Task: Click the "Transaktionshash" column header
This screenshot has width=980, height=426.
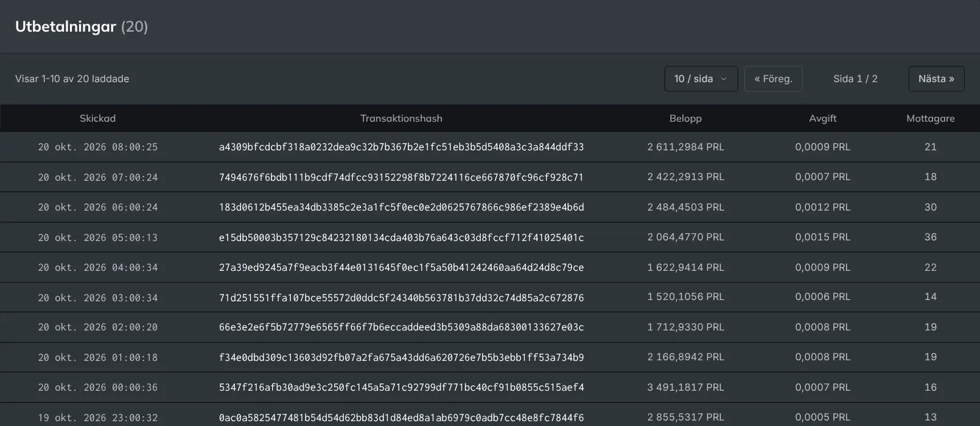Action: (x=401, y=118)
